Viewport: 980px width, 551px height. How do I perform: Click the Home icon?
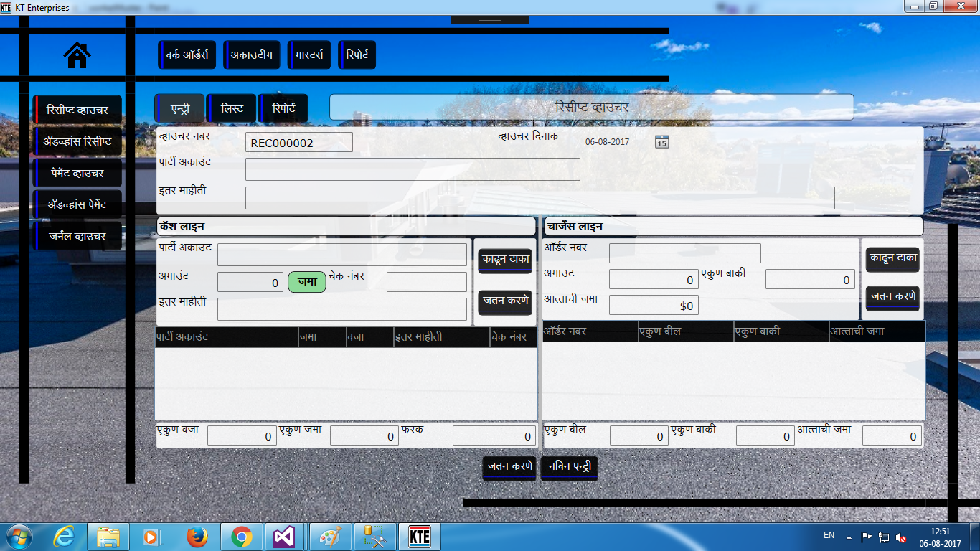[x=77, y=55]
